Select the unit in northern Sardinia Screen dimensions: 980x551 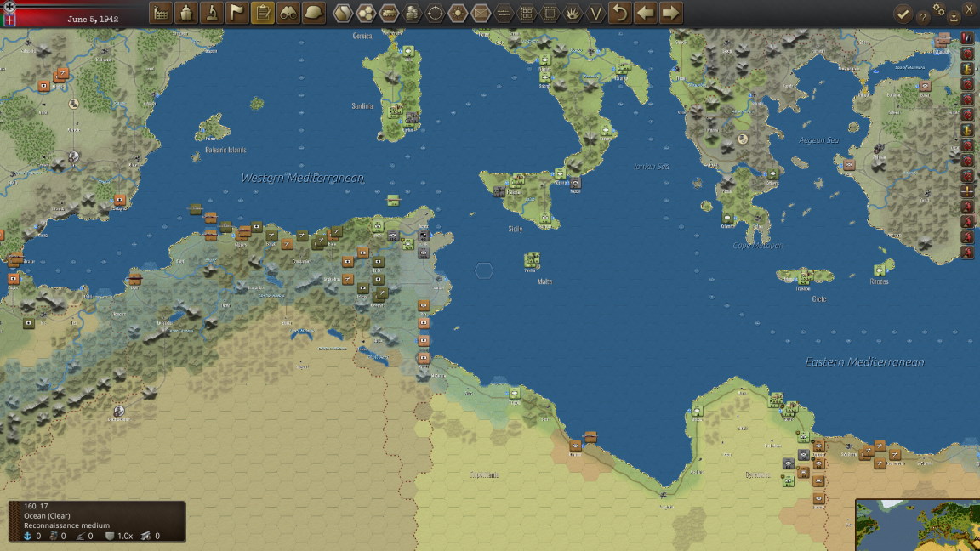[x=408, y=51]
